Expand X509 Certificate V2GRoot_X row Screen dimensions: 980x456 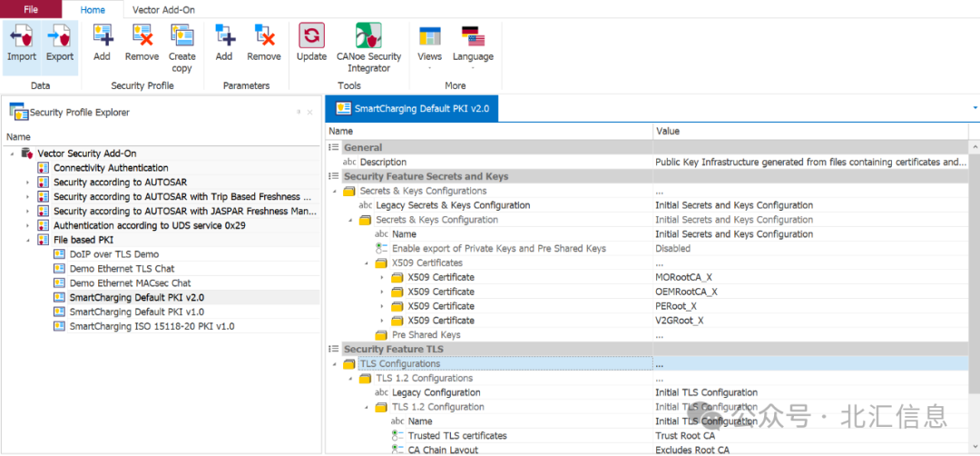click(x=383, y=321)
